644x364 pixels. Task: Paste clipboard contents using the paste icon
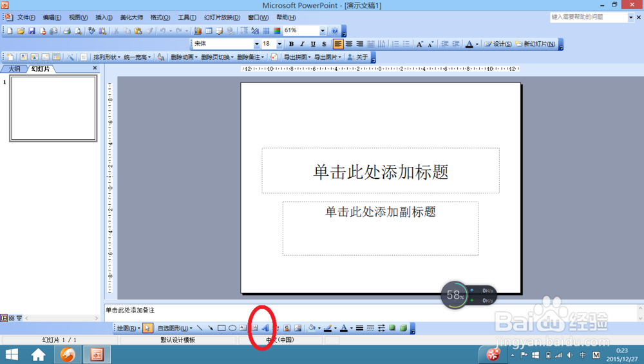138,31
